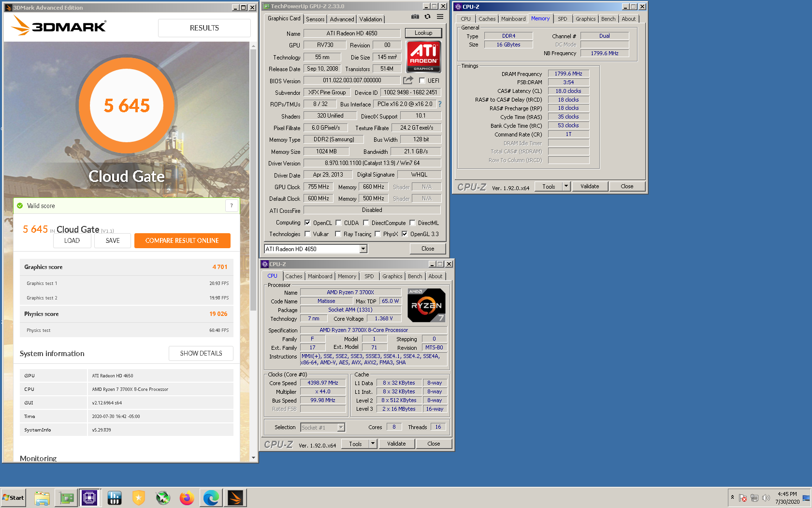Viewport: 812px width, 508px height.
Task: Click the ATI Radeon Graphics logo
Action: [424, 57]
